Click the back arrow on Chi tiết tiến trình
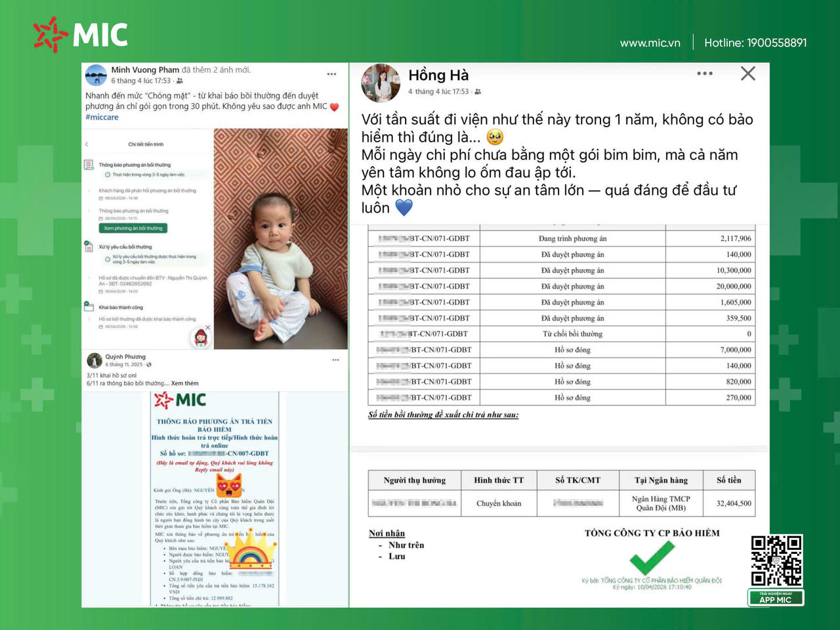 point(86,144)
